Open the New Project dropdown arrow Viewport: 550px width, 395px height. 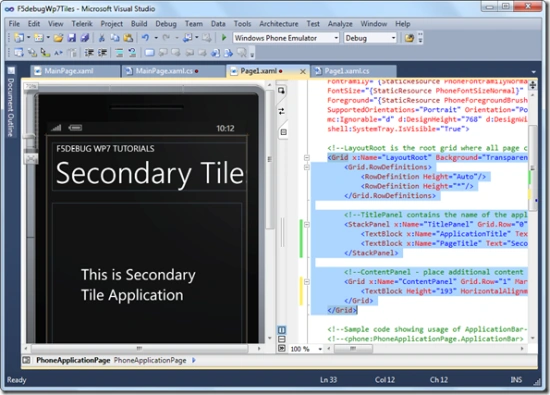[x=28, y=38]
